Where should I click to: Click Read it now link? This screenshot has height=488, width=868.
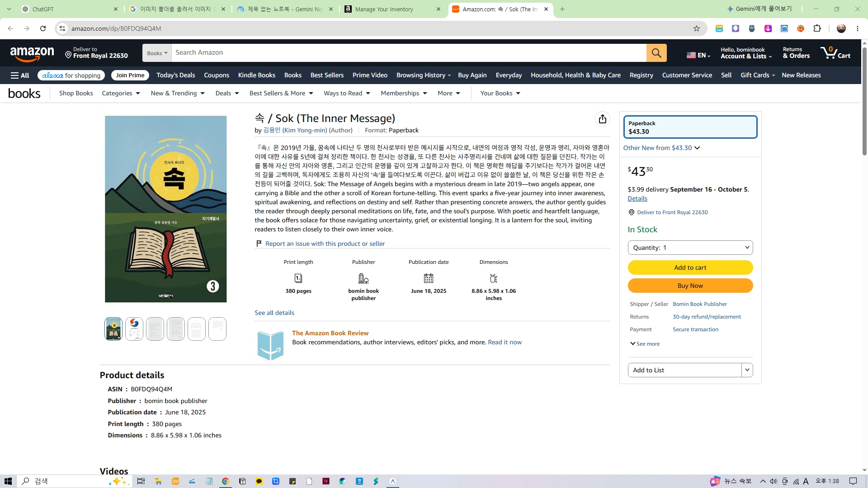[x=505, y=342]
